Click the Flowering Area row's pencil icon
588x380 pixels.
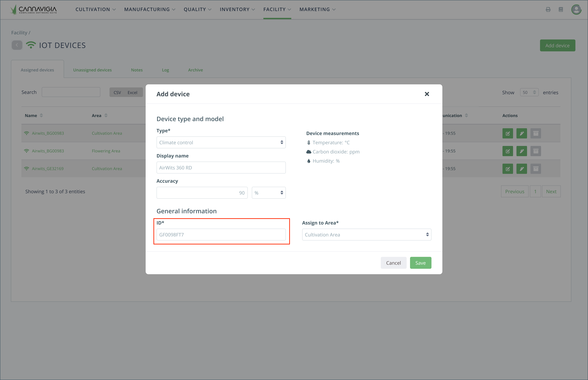[522, 151]
